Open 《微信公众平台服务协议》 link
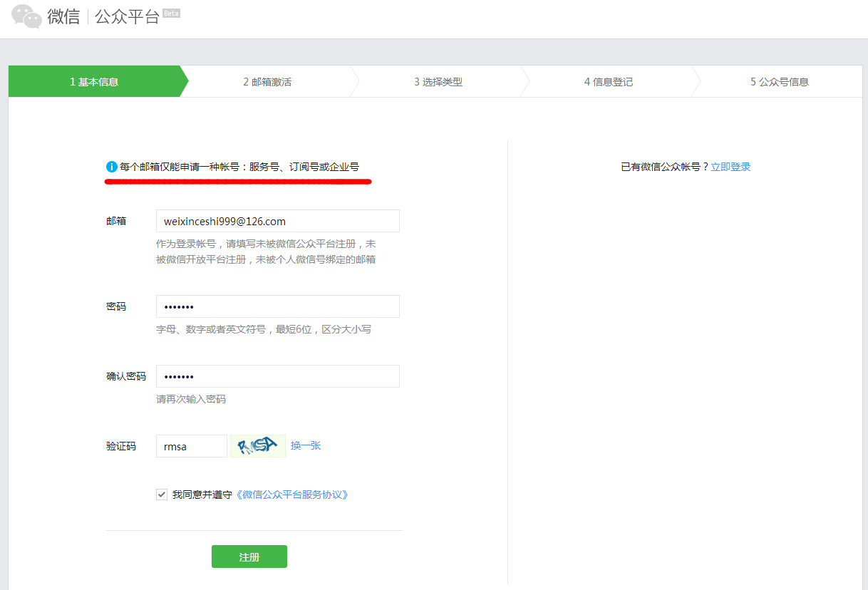The image size is (868, 590). [x=291, y=495]
